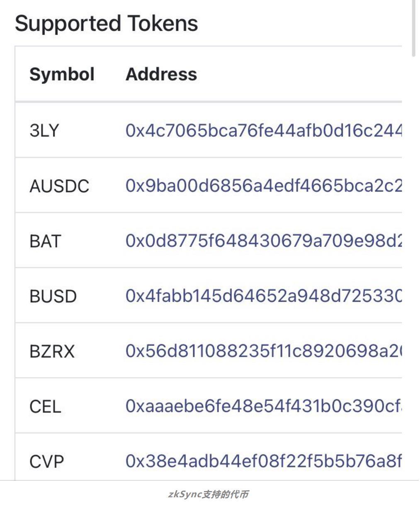Click the blank header area right of Address
This screenshot has width=420, height=506.
click(299, 74)
